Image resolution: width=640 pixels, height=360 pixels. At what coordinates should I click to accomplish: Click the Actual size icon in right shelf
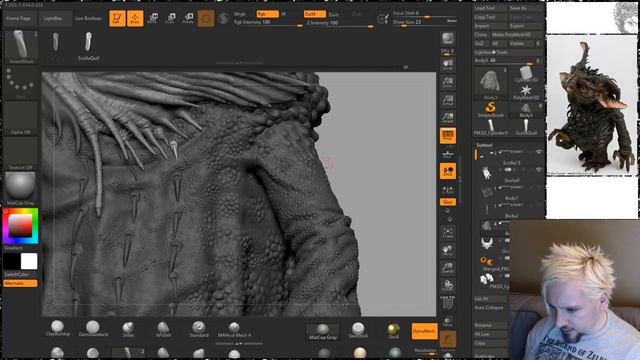click(x=448, y=100)
